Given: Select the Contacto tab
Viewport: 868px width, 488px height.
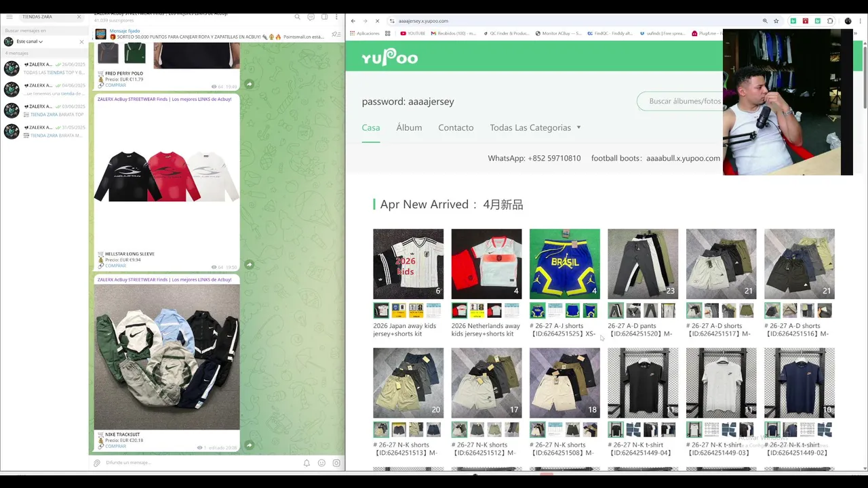Looking at the screenshot, I should coord(456,127).
